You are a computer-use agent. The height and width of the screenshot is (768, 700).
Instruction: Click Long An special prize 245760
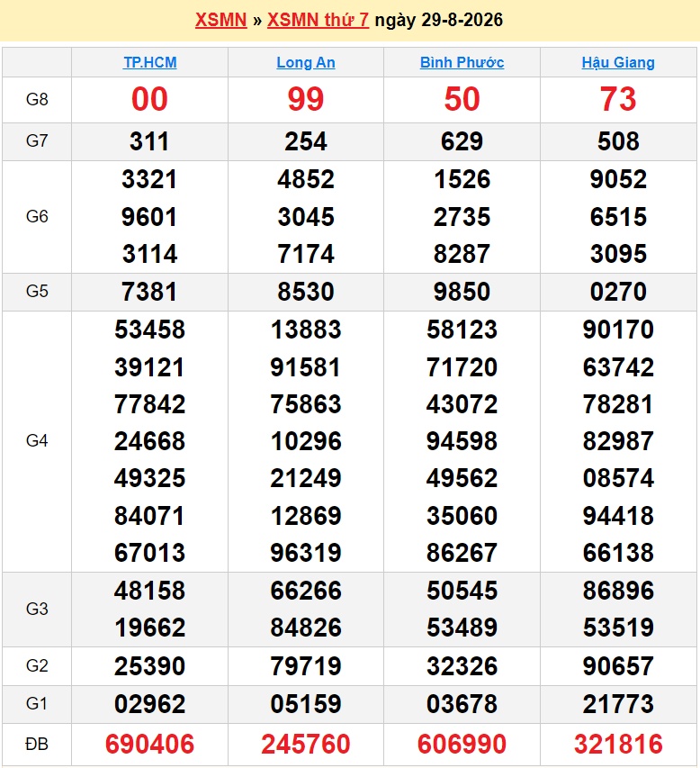pos(305,745)
